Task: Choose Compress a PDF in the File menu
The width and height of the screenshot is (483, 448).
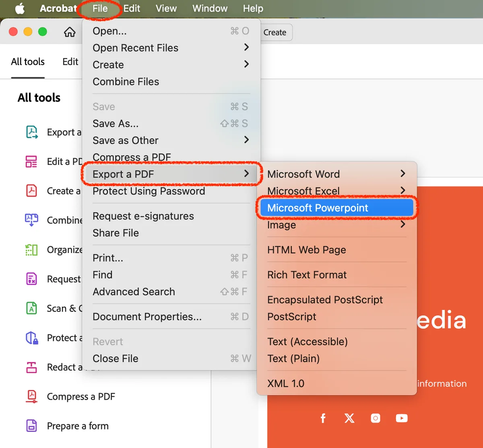Action: [x=171, y=157]
